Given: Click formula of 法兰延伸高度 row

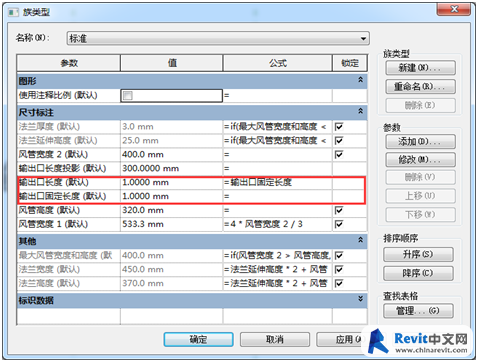Looking at the screenshot, I should pyautogui.click(x=278, y=141).
